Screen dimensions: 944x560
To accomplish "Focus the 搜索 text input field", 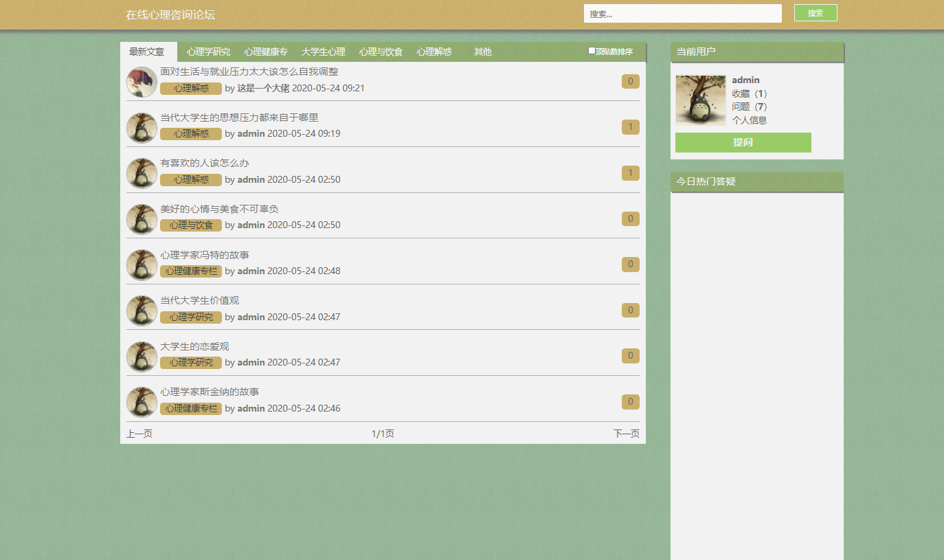I will click(x=682, y=14).
